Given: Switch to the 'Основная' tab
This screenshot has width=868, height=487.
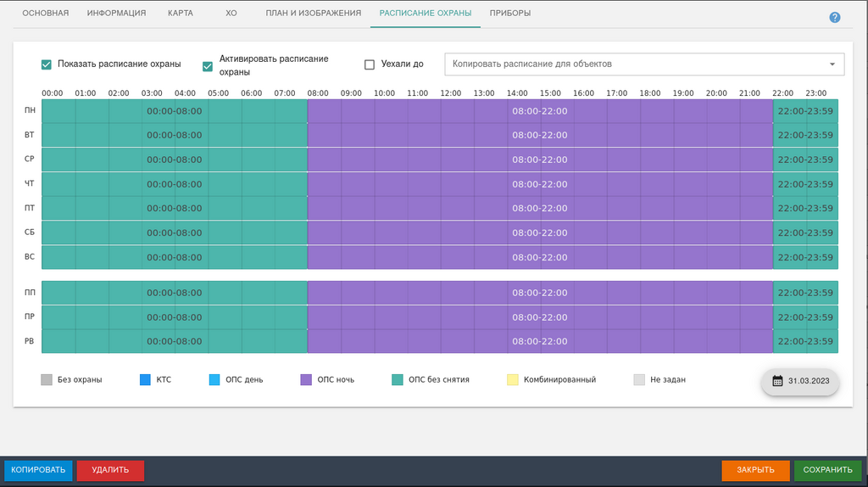Looking at the screenshot, I should (45, 14).
